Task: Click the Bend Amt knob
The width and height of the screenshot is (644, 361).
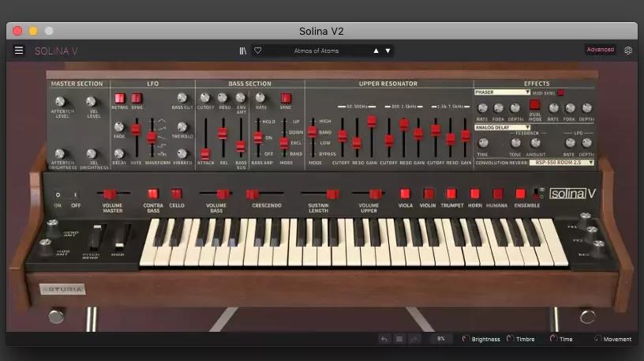Action: [52, 225]
